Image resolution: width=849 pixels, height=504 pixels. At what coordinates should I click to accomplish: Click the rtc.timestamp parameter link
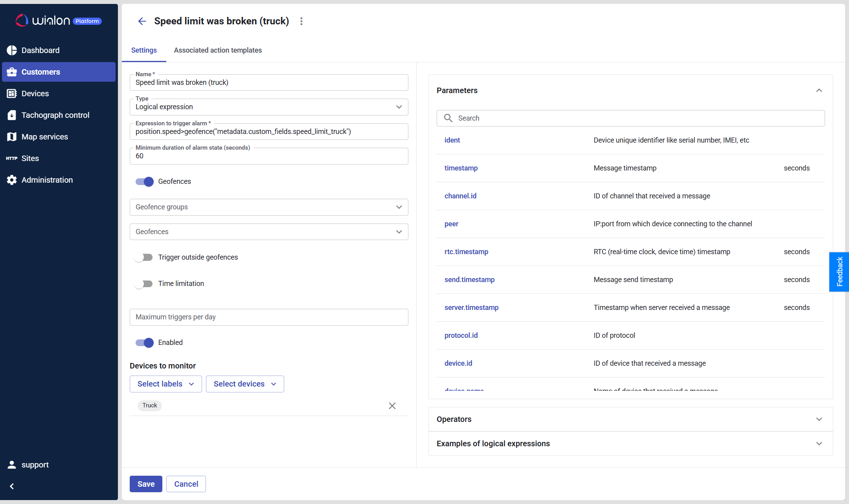(x=466, y=252)
